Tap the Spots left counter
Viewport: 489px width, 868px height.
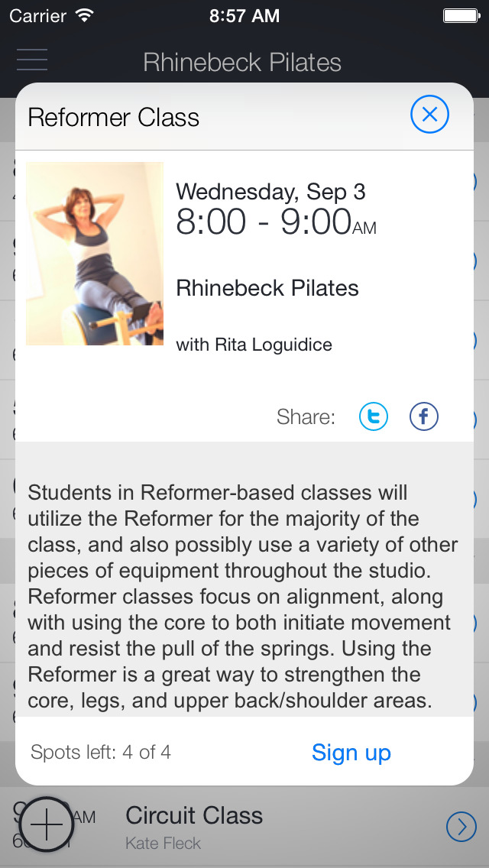(x=101, y=753)
